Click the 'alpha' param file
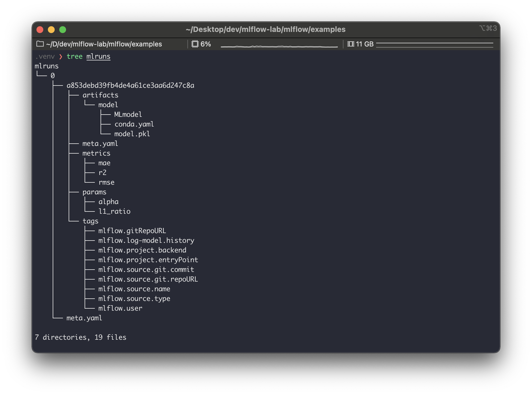Viewport: 532px width, 395px height. (109, 202)
